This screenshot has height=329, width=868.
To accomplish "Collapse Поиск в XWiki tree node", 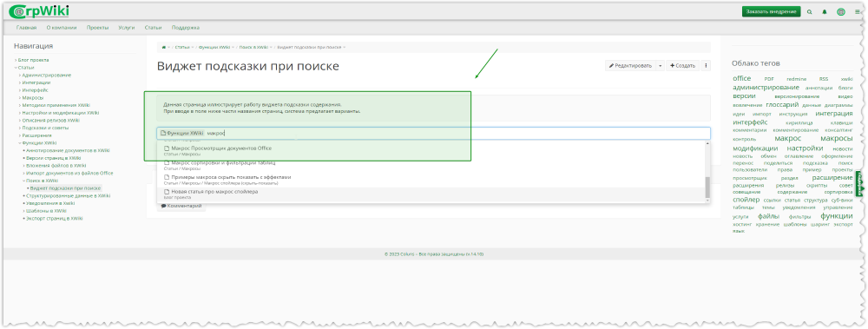I will [x=23, y=181].
